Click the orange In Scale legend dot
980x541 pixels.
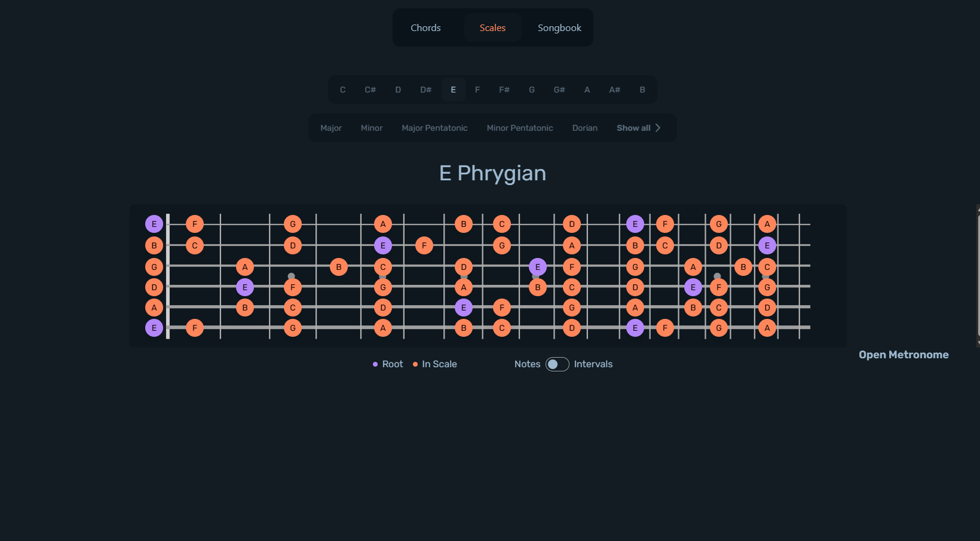[415, 364]
